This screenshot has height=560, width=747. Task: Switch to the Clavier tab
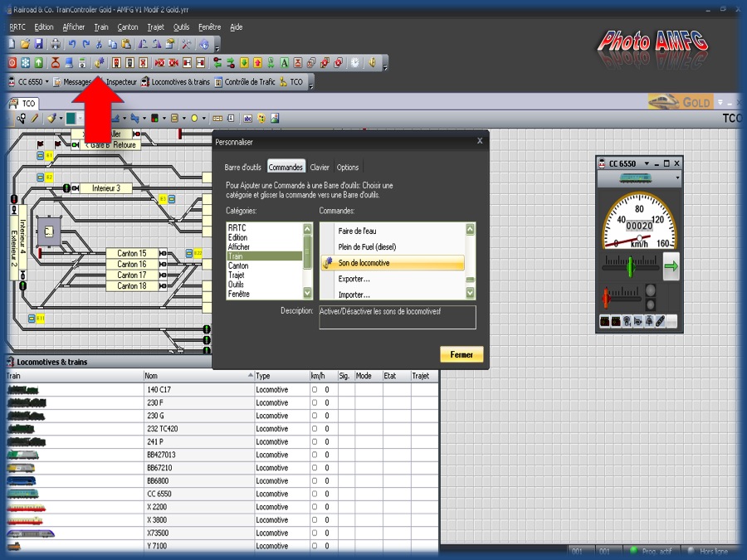pyautogui.click(x=320, y=167)
